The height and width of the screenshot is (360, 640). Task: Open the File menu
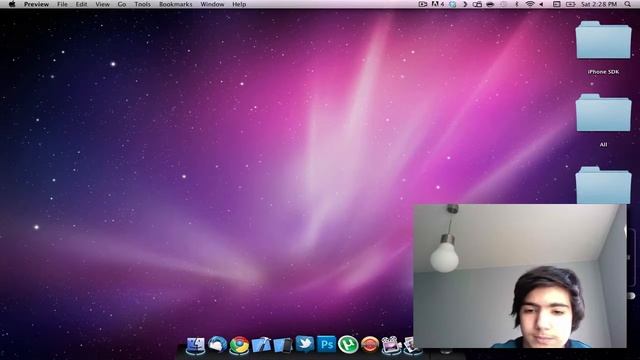(x=62, y=4)
